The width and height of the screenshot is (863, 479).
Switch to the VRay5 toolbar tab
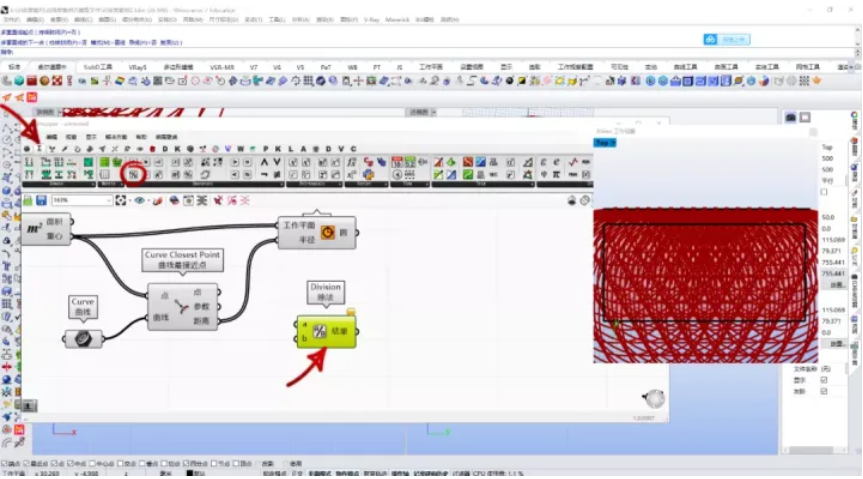pos(138,67)
